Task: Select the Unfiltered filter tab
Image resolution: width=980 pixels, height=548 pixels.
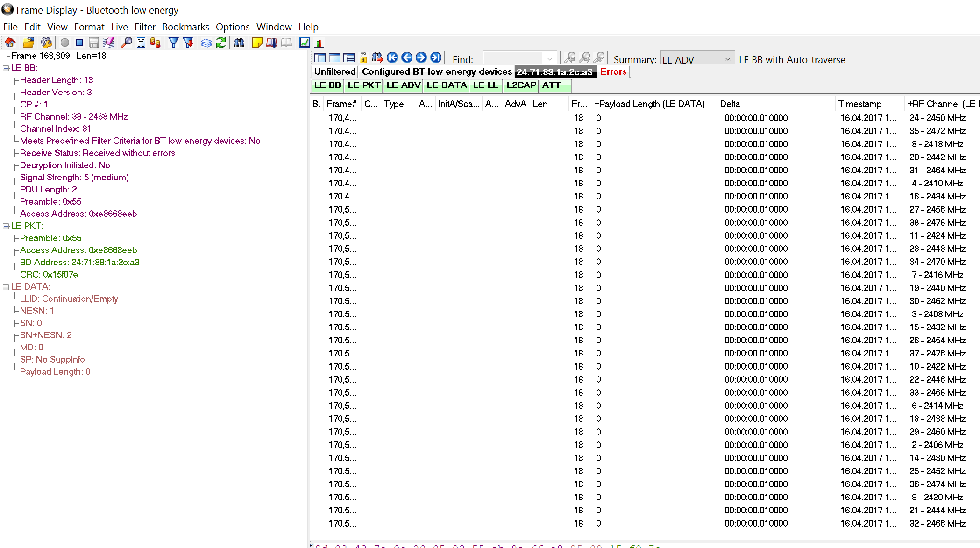Action: (334, 72)
